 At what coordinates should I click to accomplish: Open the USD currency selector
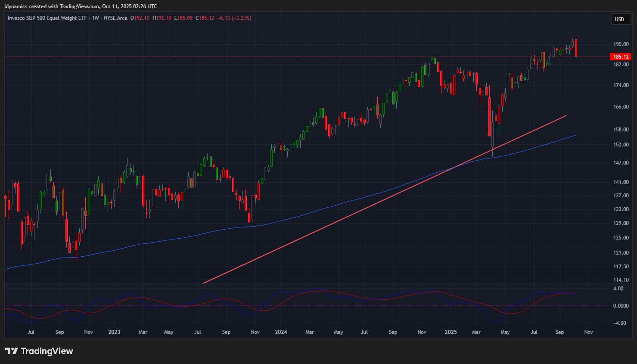tap(620, 19)
